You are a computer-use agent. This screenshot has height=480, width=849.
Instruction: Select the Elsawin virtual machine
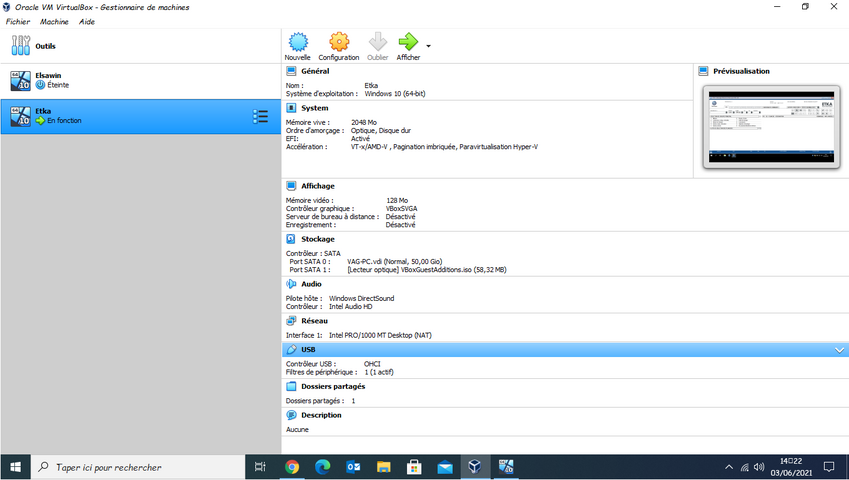pos(141,81)
